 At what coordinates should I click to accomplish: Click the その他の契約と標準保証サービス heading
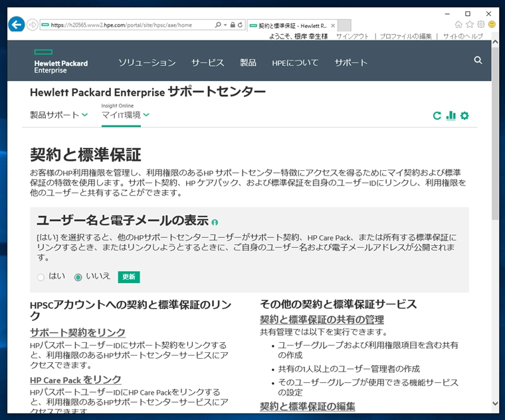point(338,304)
